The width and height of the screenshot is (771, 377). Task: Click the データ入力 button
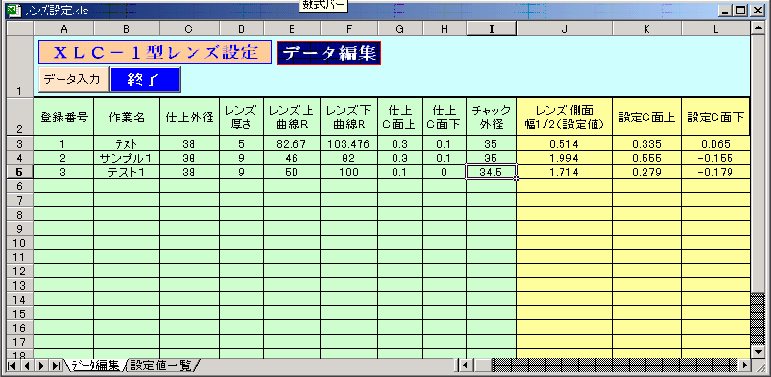(x=73, y=80)
